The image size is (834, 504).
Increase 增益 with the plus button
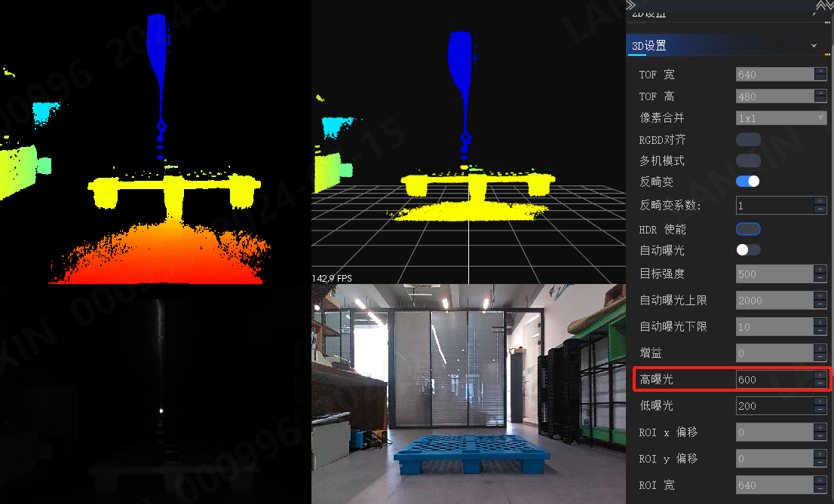coord(820,349)
